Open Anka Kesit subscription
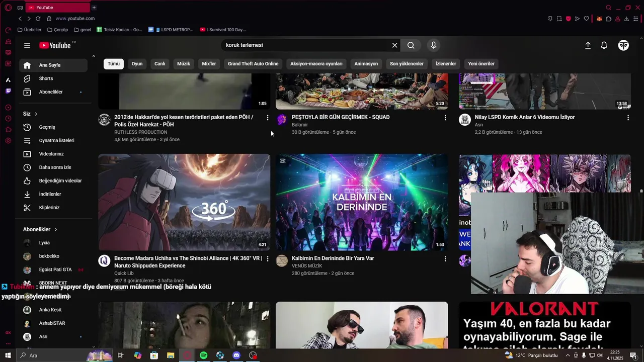Image resolution: width=644 pixels, height=362 pixels. click(53, 310)
